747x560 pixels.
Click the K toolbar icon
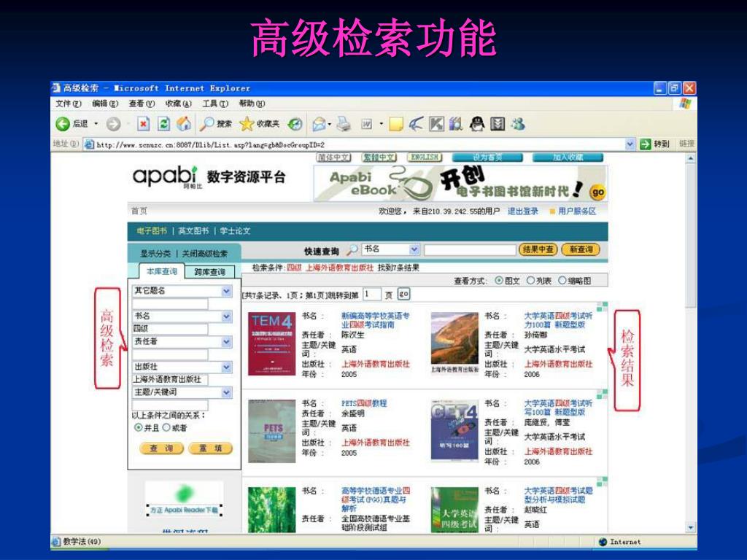click(436, 124)
